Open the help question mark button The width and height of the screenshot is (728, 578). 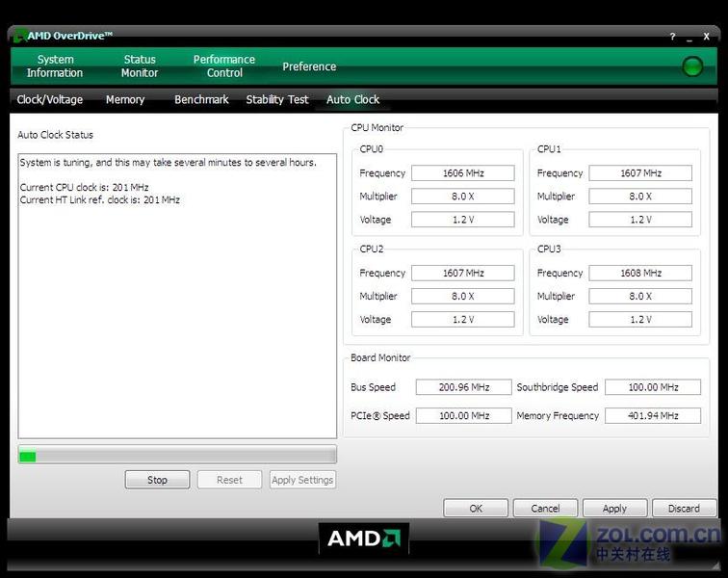pos(672,37)
